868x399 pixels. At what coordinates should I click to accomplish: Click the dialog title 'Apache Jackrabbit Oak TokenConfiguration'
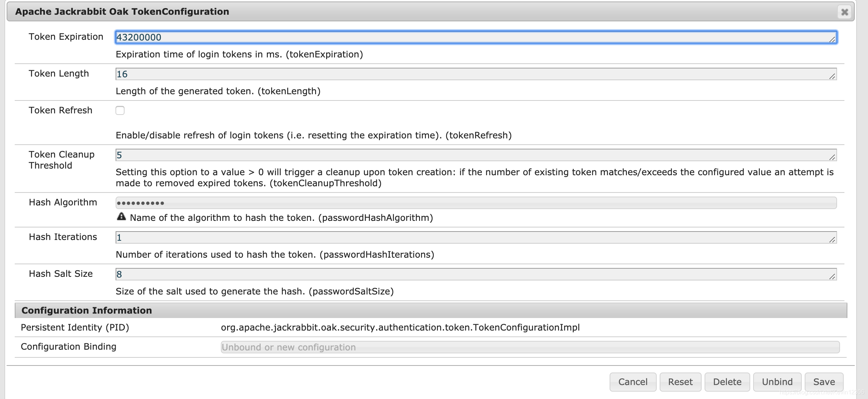click(x=122, y=11)
